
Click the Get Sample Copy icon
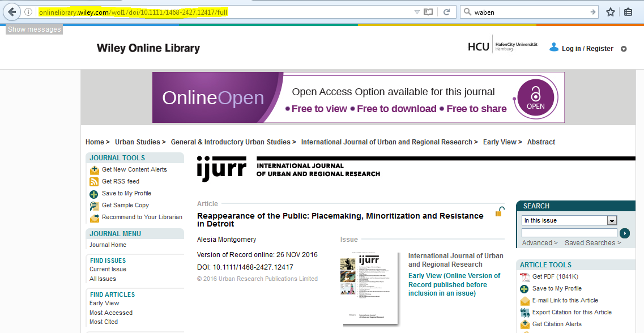point(95,206)
